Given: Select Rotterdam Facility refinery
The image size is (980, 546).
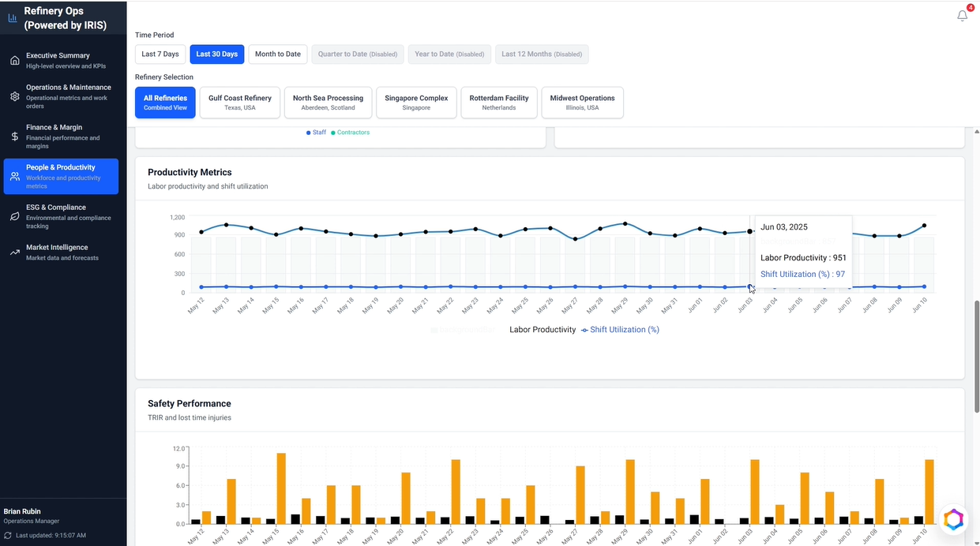Looking at the screenshot, I should [x=499, y=103].
